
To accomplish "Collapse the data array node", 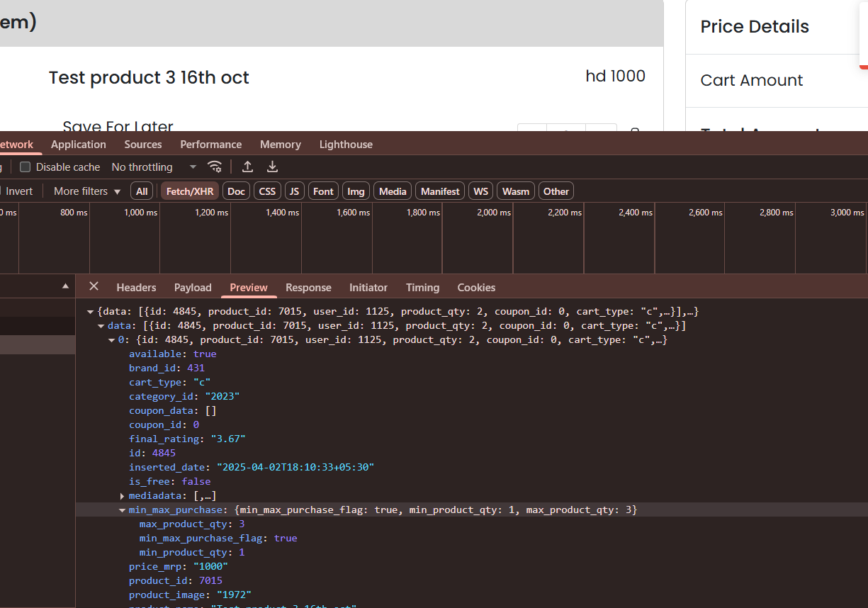I will (101, 326).
